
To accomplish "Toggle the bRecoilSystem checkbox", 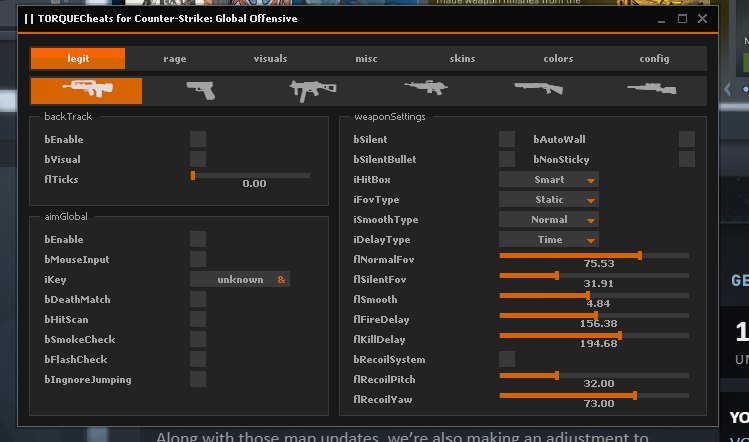I will tap(507, 359).
